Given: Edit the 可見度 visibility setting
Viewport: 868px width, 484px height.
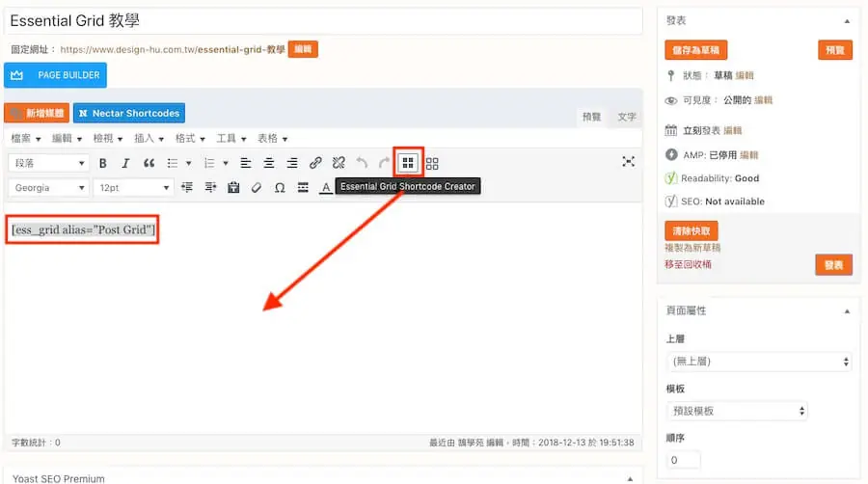Looking at the screenshot, I should [x=763, y=100].
